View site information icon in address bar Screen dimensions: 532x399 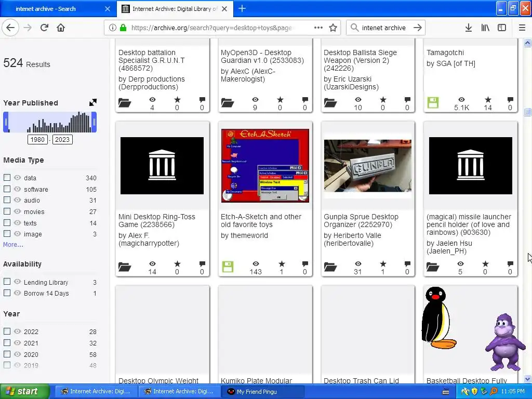tap(113, 28)
